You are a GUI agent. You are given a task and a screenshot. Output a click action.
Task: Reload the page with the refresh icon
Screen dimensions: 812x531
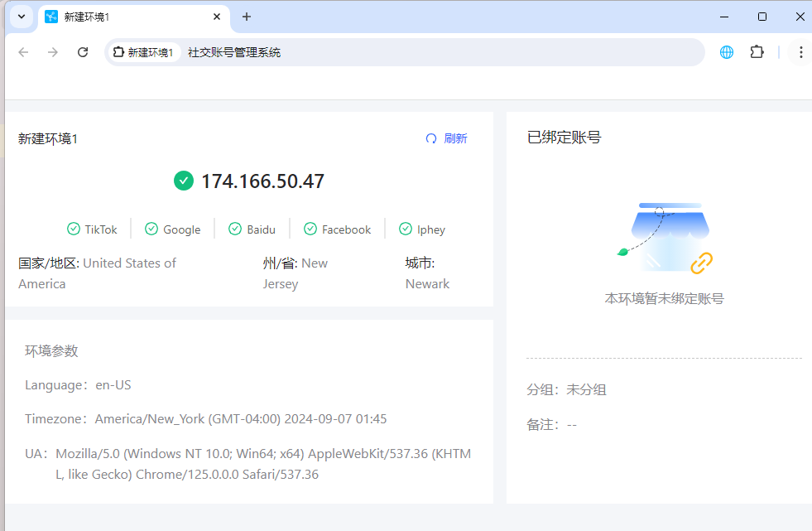(82, 51)
